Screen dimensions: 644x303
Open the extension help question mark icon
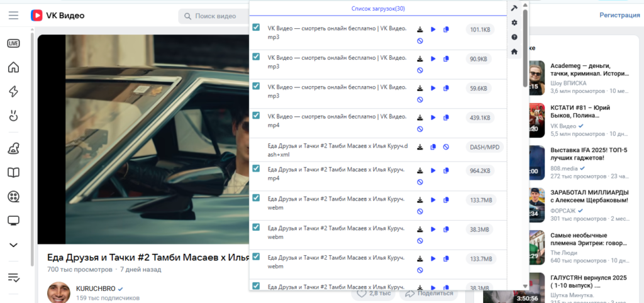[x=514, y=37]
